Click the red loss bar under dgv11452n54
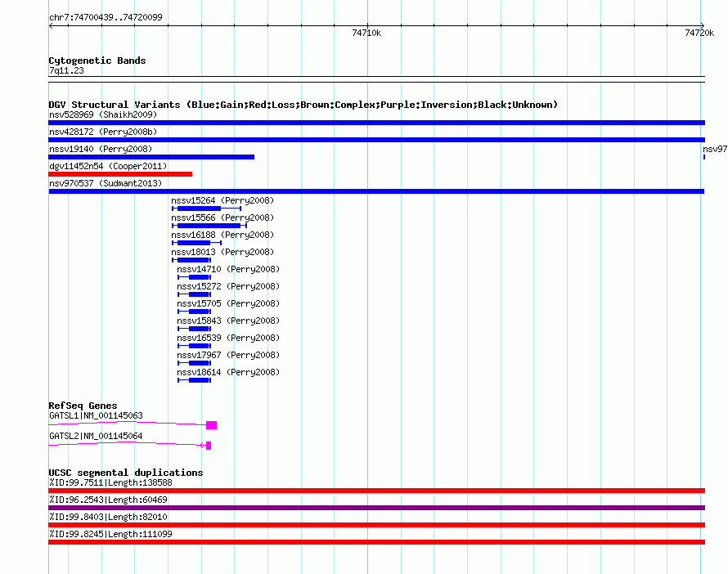The width and height of the screenshot is (728, 574). tap(120, 174)
